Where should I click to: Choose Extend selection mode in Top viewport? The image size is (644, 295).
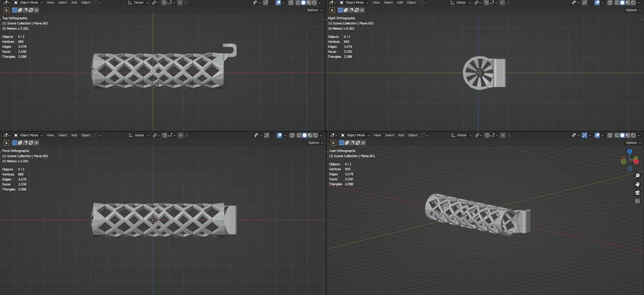coord(20,10)
